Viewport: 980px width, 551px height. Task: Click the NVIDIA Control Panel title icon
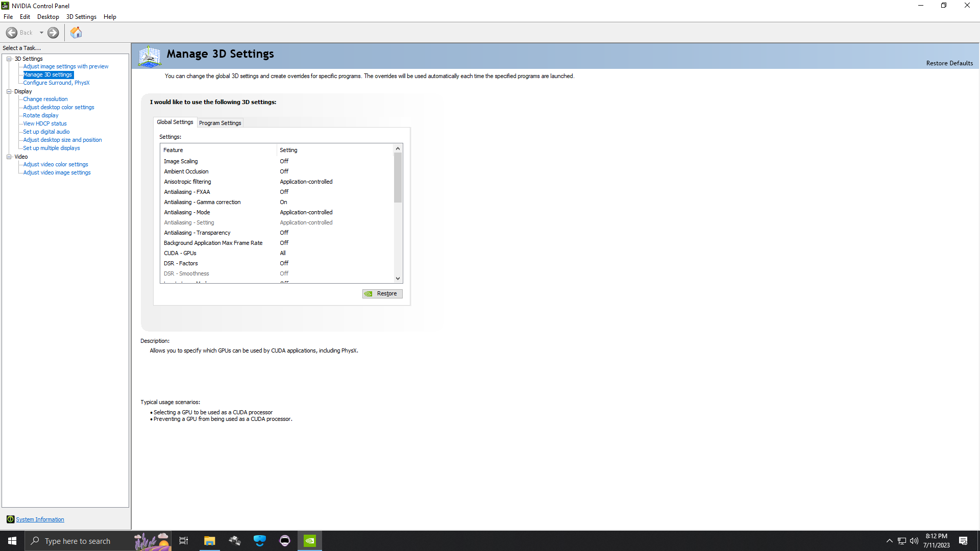click(x=5, y=6)
